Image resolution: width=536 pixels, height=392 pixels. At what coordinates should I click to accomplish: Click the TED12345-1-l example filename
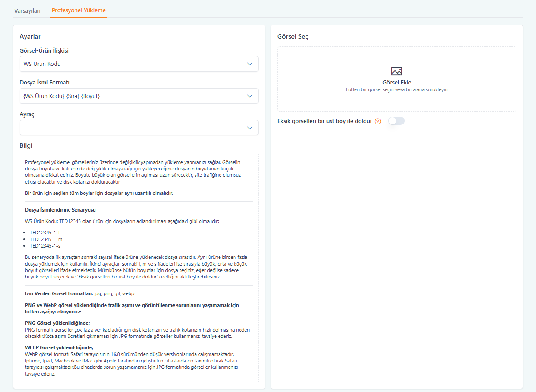45,232
